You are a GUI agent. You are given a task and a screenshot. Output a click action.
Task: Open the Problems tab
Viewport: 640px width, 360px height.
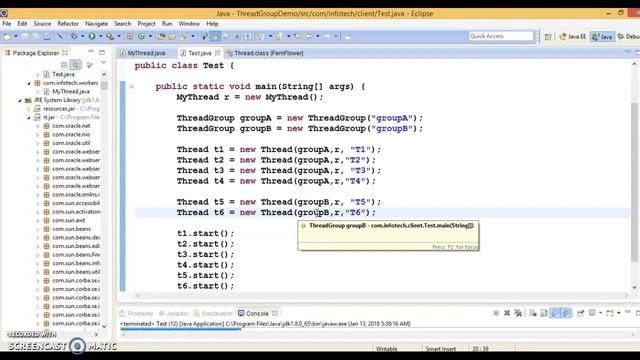coord(136,313)
